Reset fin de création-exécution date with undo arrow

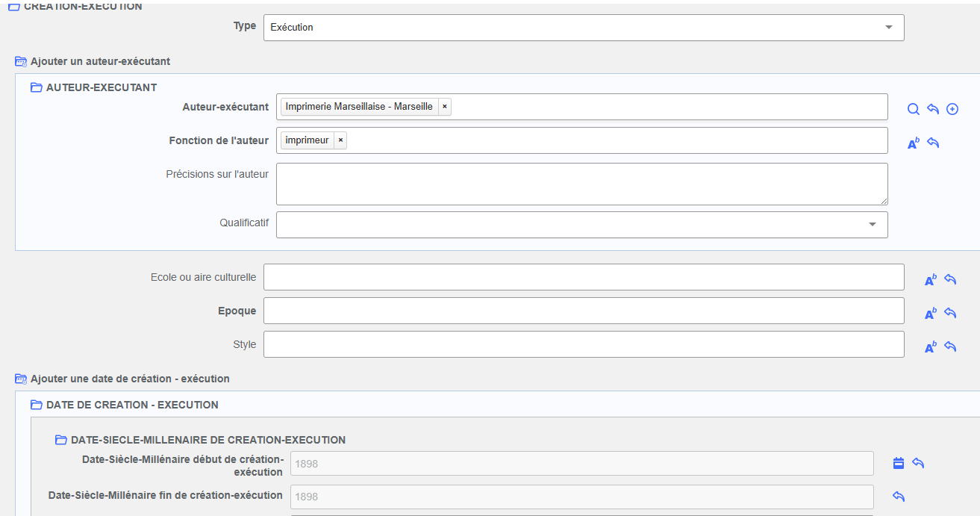point(899,496)
